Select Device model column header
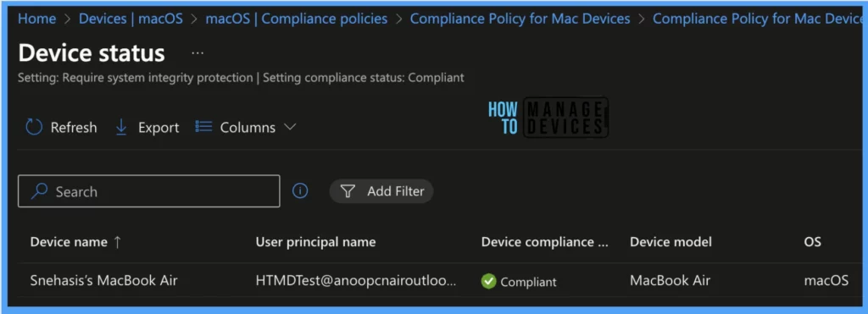The height and width of the screenshot is (314, 868). [670, 242]
